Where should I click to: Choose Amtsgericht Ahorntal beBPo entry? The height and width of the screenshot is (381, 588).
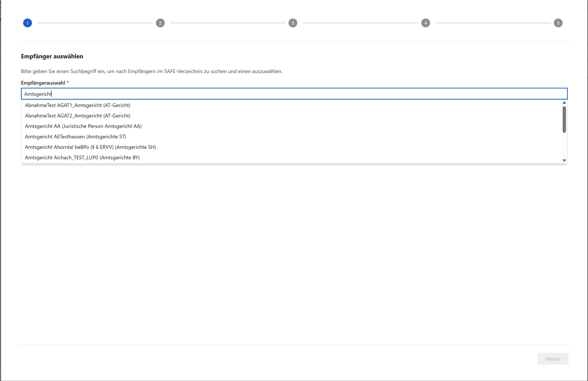tap(90, 147)
